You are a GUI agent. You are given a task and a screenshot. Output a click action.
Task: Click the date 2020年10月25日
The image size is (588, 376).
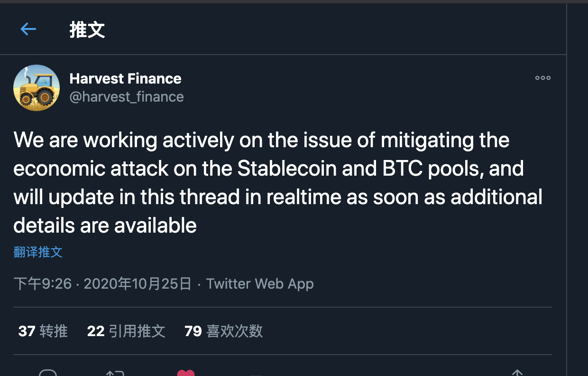point(138,284)
